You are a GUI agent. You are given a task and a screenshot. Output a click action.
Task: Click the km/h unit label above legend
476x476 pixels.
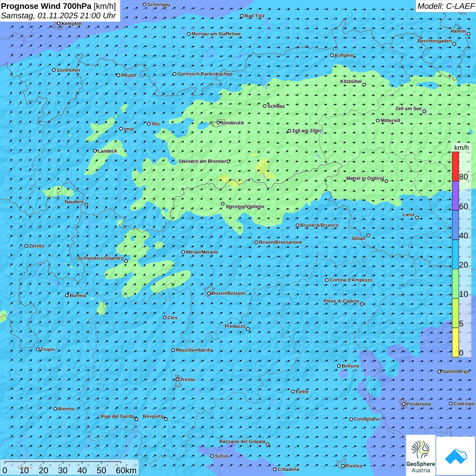(x=461, y=148)
